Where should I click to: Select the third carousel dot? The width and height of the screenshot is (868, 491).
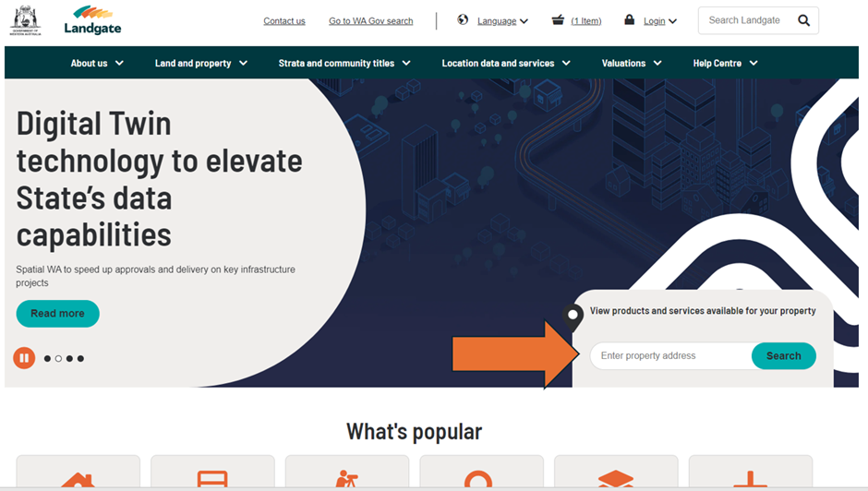(70, 359)
